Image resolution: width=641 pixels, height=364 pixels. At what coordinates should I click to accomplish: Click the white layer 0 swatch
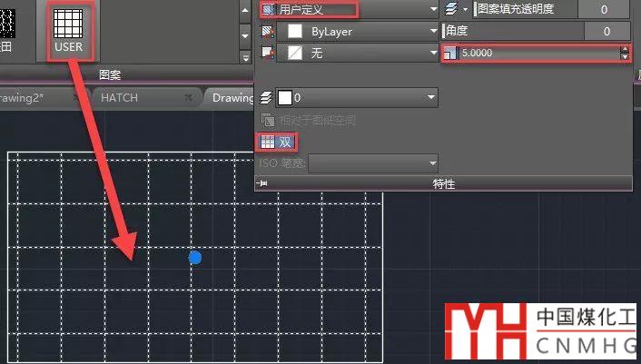[x=285, y=98]
